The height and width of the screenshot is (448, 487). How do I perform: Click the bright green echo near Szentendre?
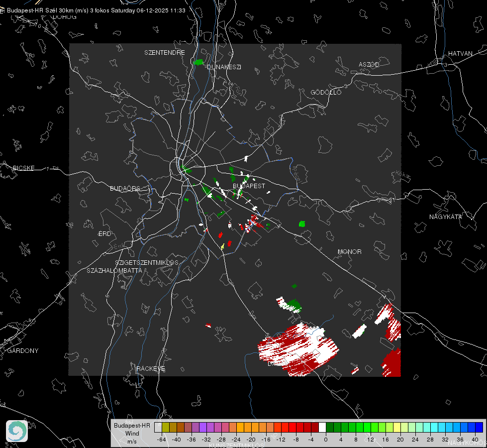click(x=198, y=62)
